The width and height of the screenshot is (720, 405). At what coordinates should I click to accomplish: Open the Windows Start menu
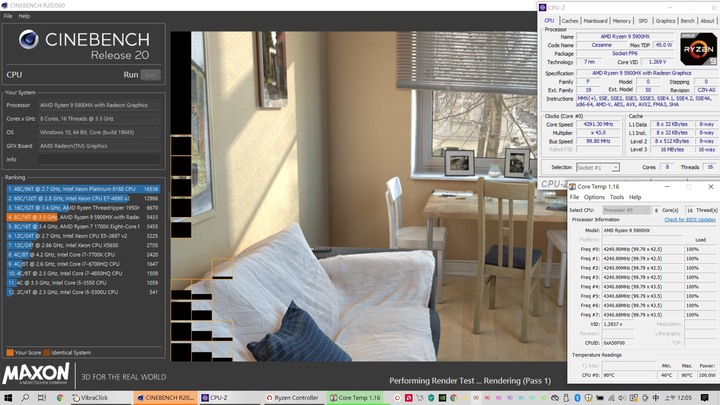[8, 398]
